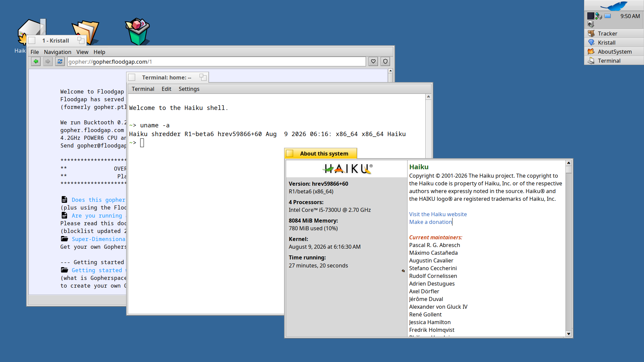Open the Deskbar menu via the blue leaf
This screenshot has width=644, height=362.
[x=614, y=6]
